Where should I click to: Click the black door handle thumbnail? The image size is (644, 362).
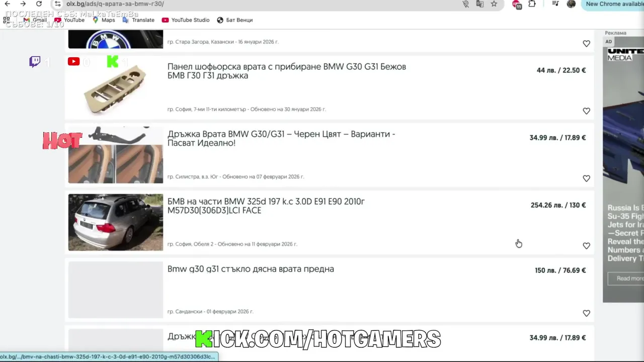tap(116, 155)
